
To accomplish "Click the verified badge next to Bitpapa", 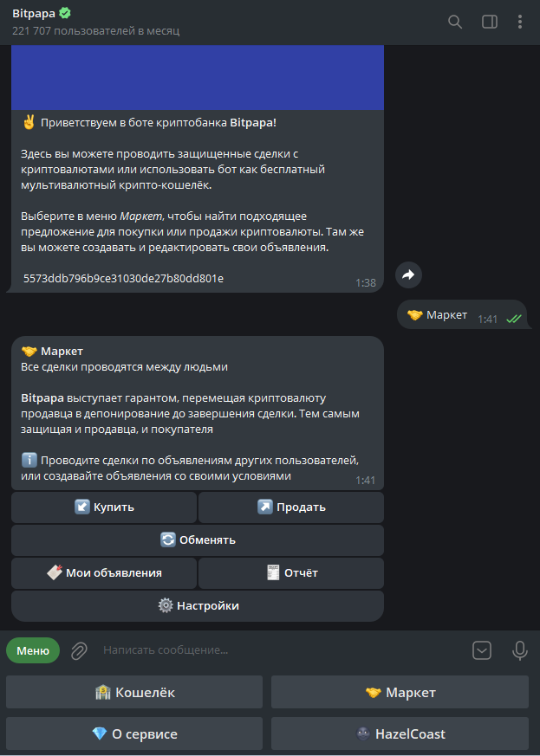I will point(65,14).
